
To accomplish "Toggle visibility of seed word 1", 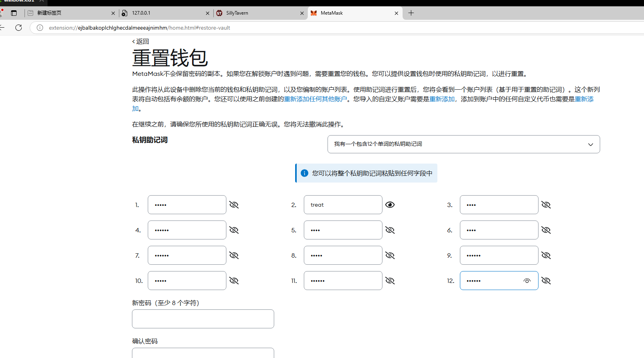I will tap(234, 205).
